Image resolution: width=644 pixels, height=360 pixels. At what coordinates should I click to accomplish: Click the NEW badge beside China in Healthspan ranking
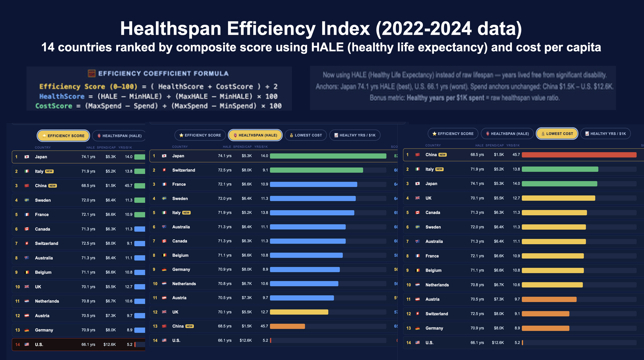point(189,326)
